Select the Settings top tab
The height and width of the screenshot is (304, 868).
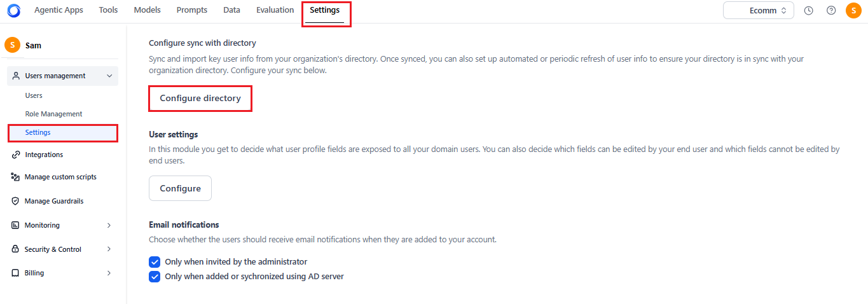(325, 10)
